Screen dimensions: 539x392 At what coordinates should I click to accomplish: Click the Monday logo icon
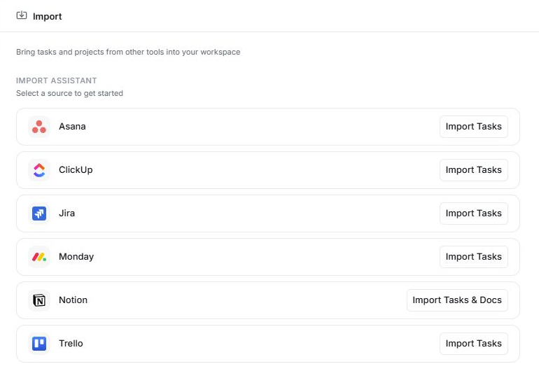pyautogui.click(x=39, y=256)
